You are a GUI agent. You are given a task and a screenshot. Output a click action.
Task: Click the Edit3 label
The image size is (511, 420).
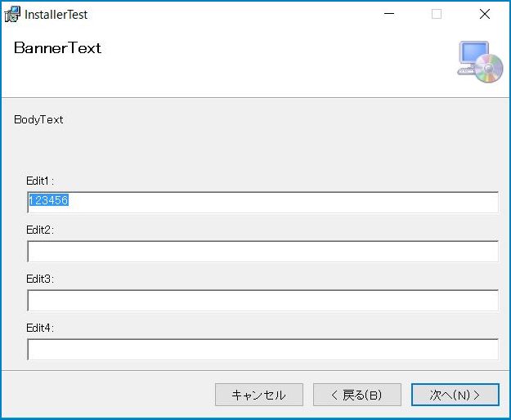tap(40, 279)
